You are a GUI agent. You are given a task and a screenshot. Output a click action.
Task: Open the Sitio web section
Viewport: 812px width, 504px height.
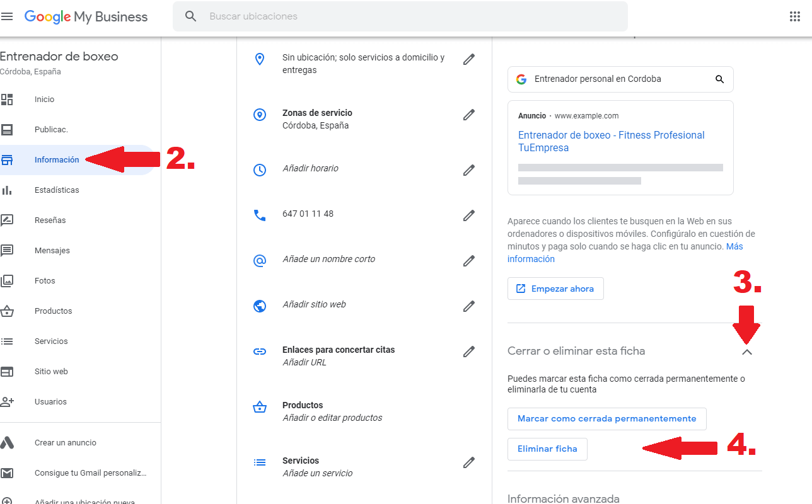50,371
